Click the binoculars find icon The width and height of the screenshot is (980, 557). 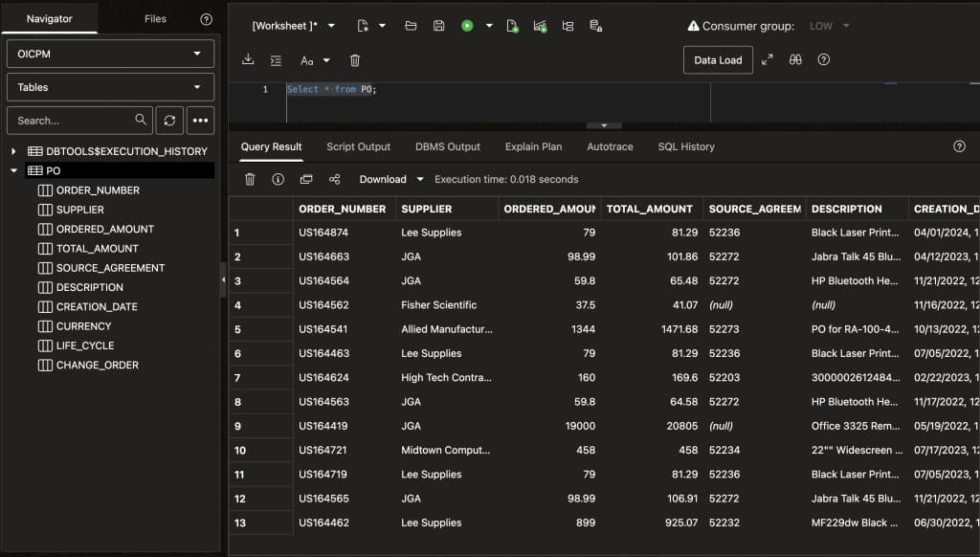click(795, 60)
